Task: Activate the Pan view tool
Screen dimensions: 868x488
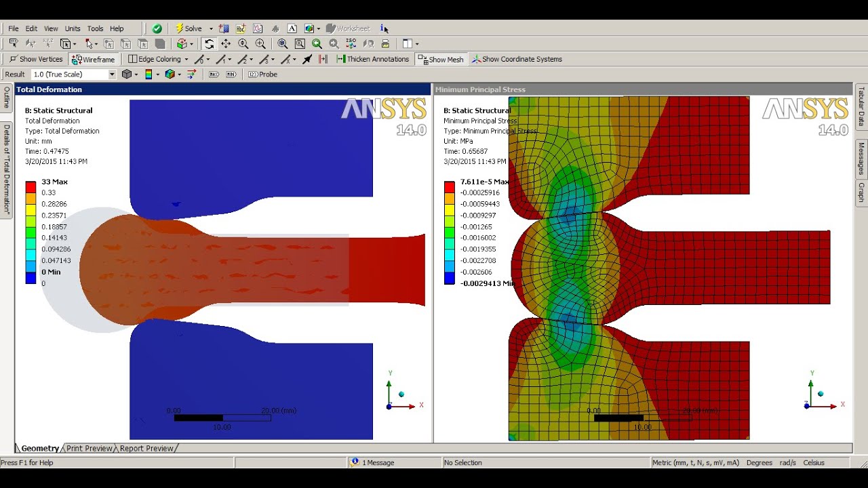Action: pos(226,43)
